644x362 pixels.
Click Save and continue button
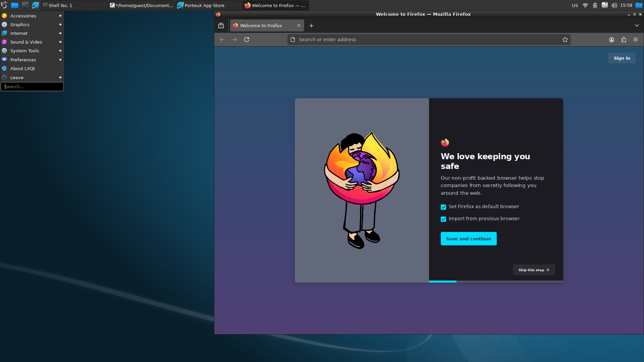(x=469, y=239)
